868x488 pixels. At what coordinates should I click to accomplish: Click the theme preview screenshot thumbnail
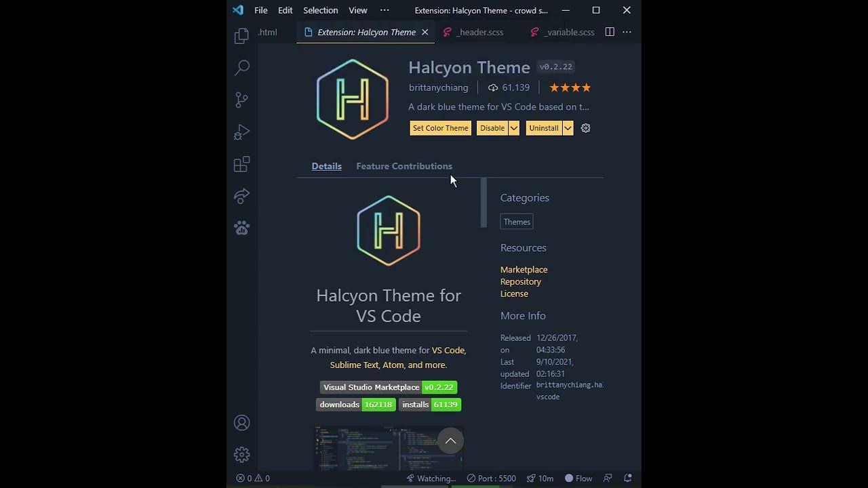(389, 447)
